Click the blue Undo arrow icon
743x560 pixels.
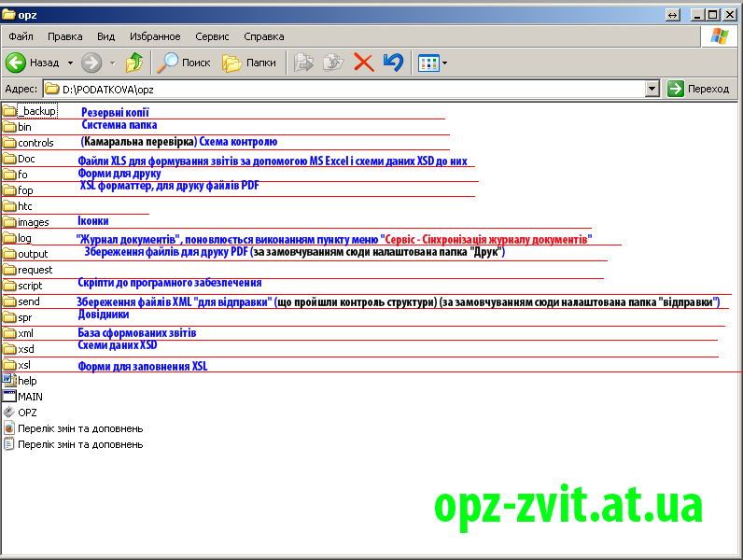pos(393,63)
